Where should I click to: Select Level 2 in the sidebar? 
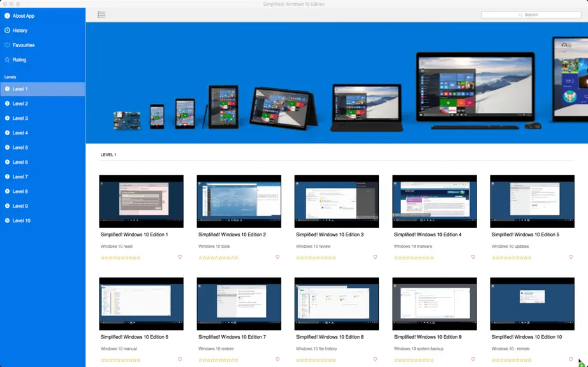pos(42,104)
